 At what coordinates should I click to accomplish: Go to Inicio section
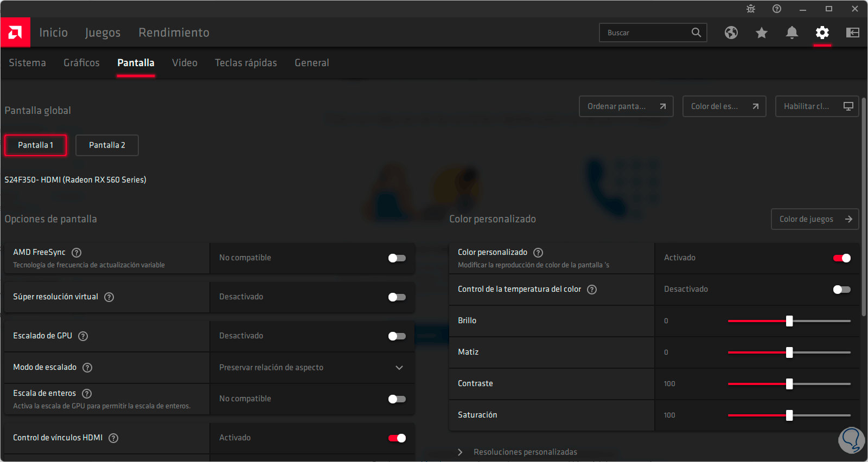click(54, 33)
